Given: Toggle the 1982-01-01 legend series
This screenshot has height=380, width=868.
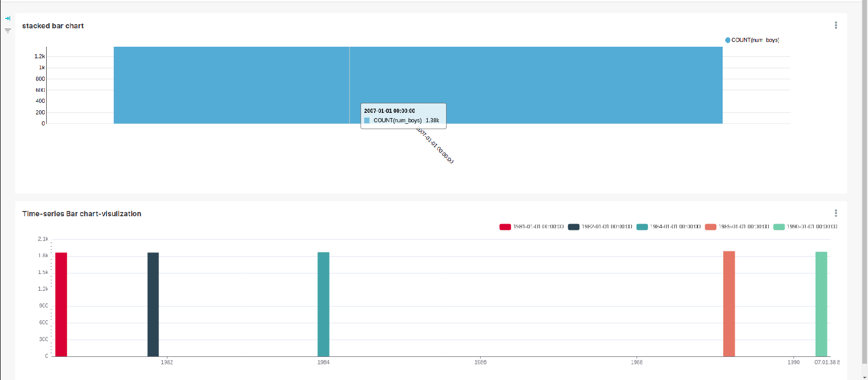Looking at the screenshot, I should tap(600, 227).
